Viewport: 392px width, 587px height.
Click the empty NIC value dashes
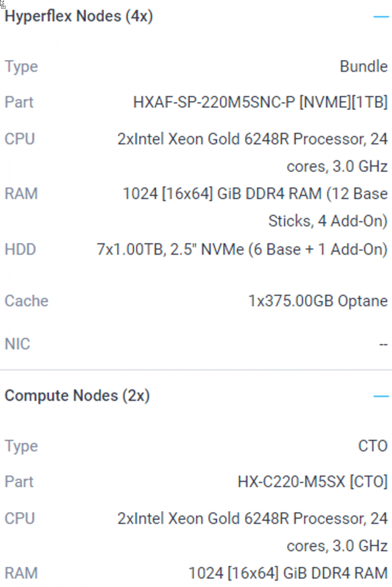383,344
